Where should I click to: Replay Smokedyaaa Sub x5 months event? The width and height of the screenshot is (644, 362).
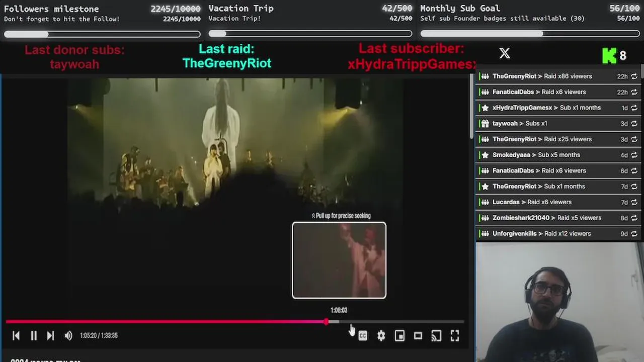pyautogui.click(x=634, y=155)
